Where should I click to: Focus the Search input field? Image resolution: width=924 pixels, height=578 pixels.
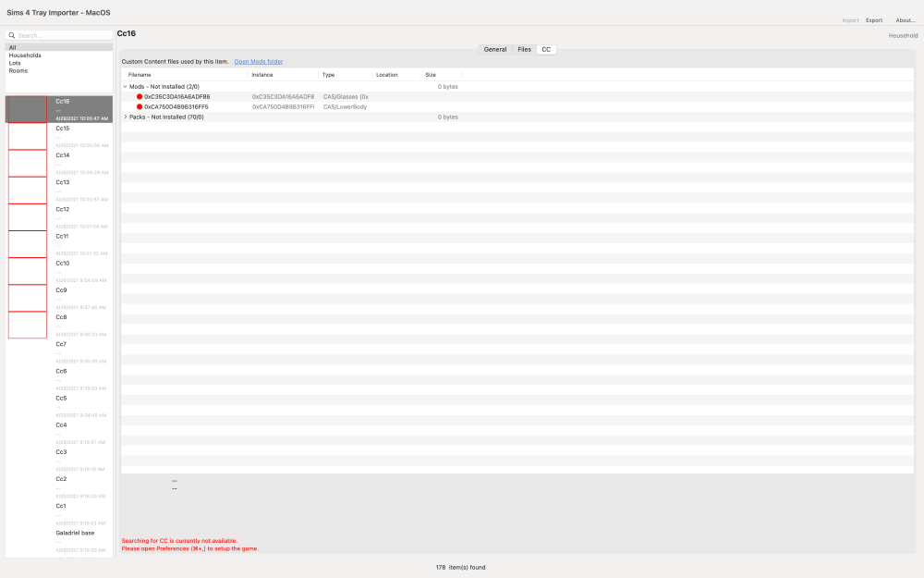pos(59,35)
